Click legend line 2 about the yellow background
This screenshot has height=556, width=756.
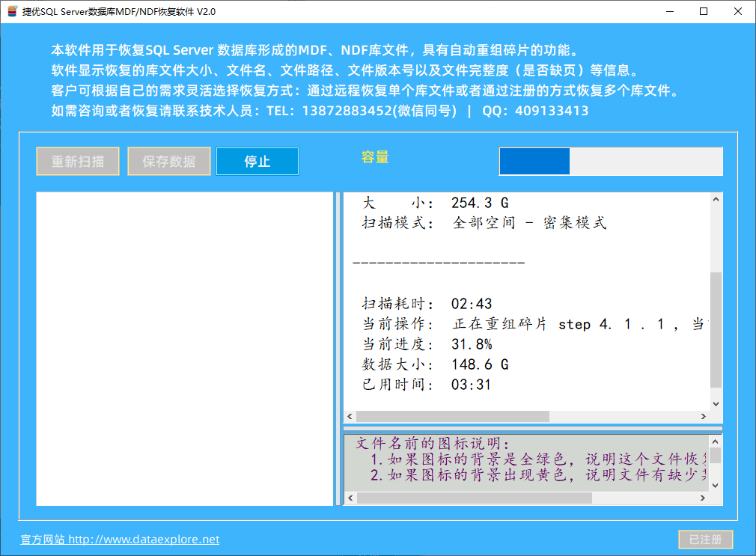(538, 475)
